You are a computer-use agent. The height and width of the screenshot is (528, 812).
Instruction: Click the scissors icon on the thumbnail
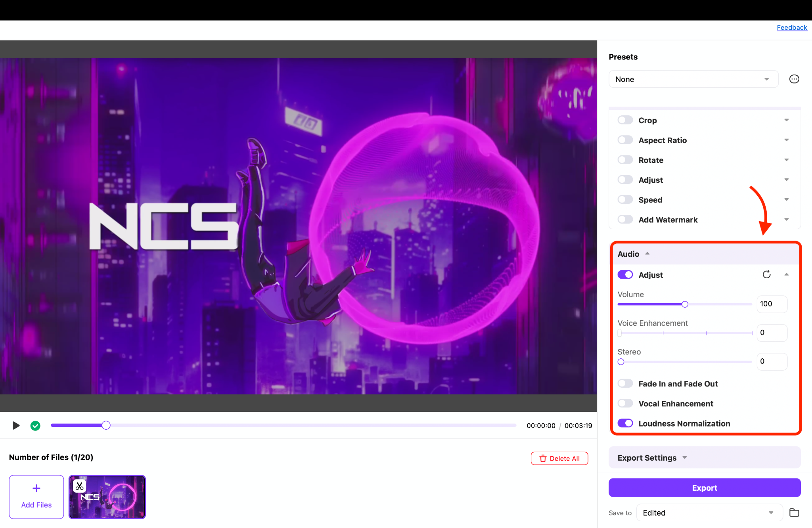tap(80, 486)
